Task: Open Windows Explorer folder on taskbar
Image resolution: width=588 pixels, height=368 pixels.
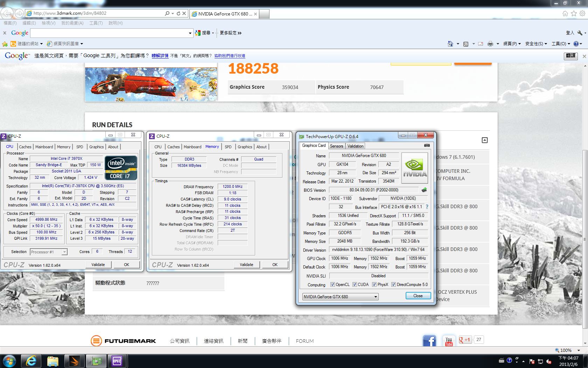Action: (52, 361)
